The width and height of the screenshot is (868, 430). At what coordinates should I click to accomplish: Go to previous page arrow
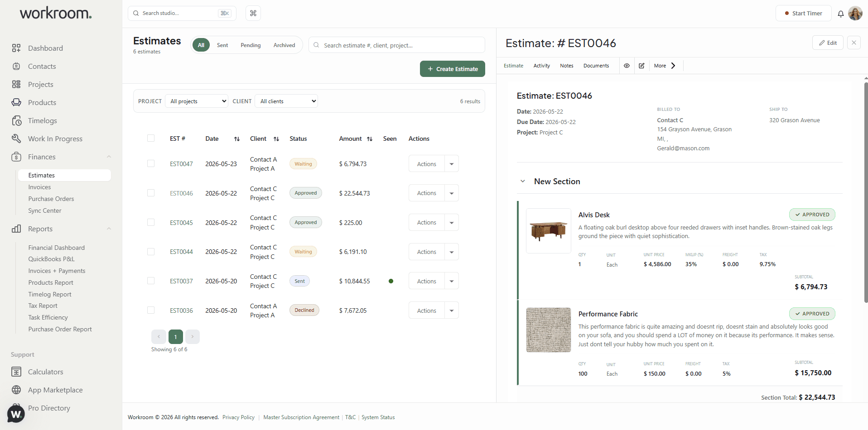pyautogui.click(x=159, y=337)
